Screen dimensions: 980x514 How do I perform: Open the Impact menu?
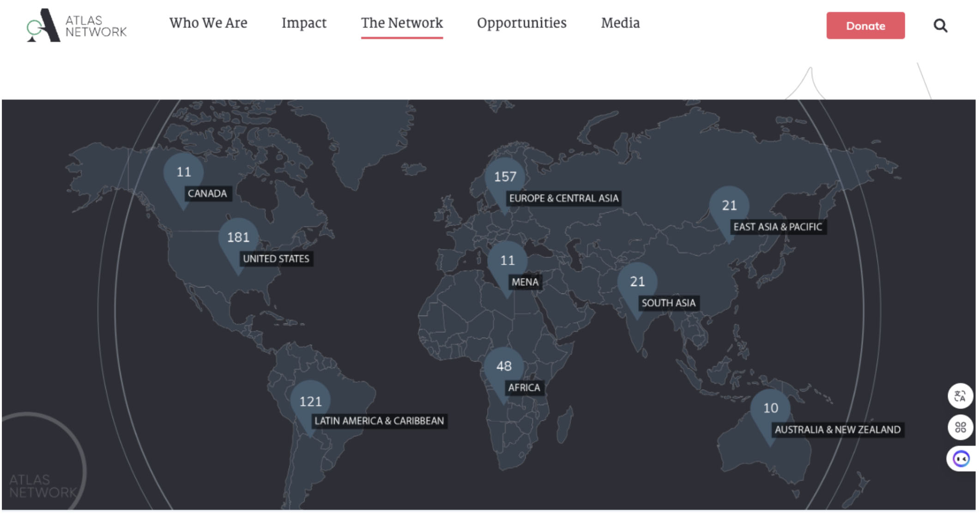304,23
